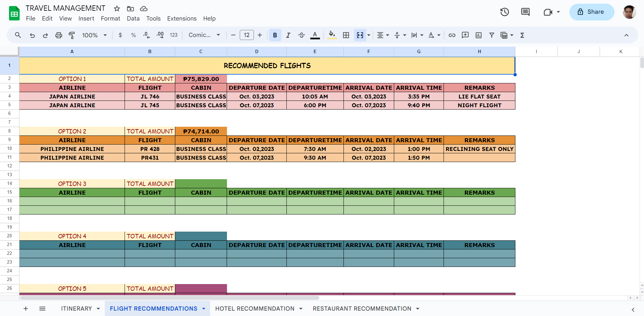This screenshot has width=644, height=316.
Task: Toggle Strikethrough formatting
Action: [302, 35]
